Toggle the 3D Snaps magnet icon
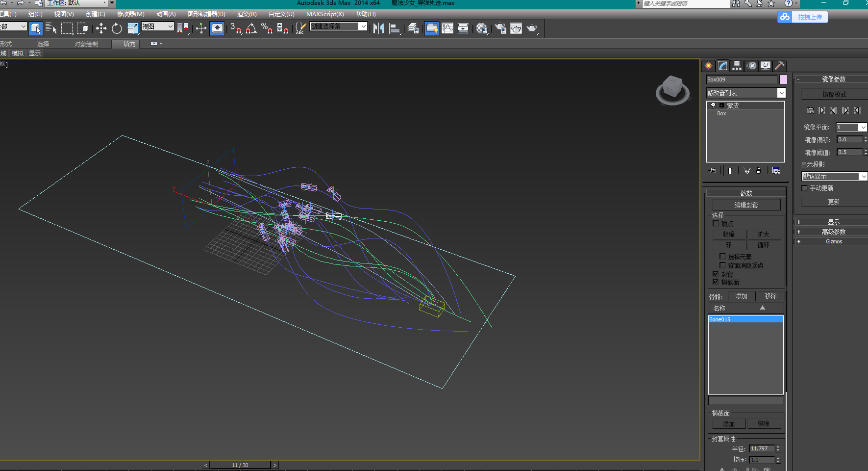868x471 pixels. click(236, 28)
